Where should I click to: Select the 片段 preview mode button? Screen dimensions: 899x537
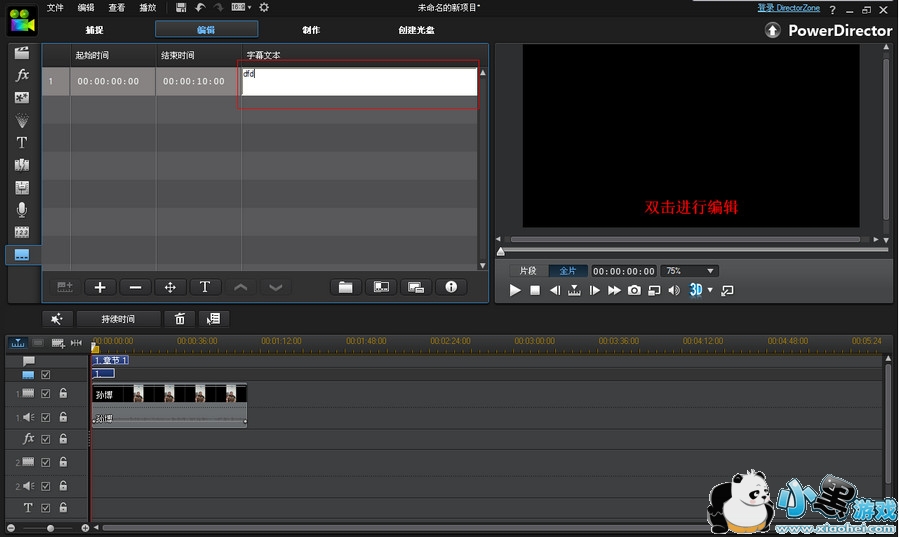(527, 271)
